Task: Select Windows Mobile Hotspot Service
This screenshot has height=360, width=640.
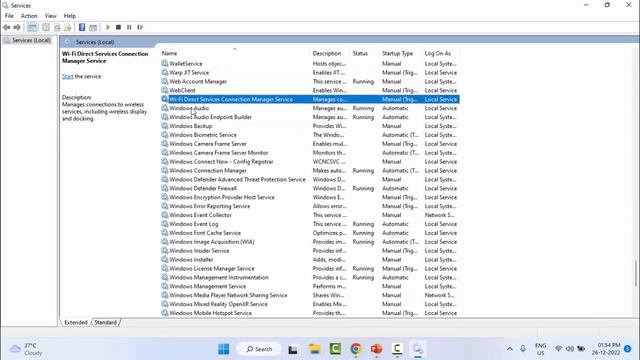Action: point(310,313)
